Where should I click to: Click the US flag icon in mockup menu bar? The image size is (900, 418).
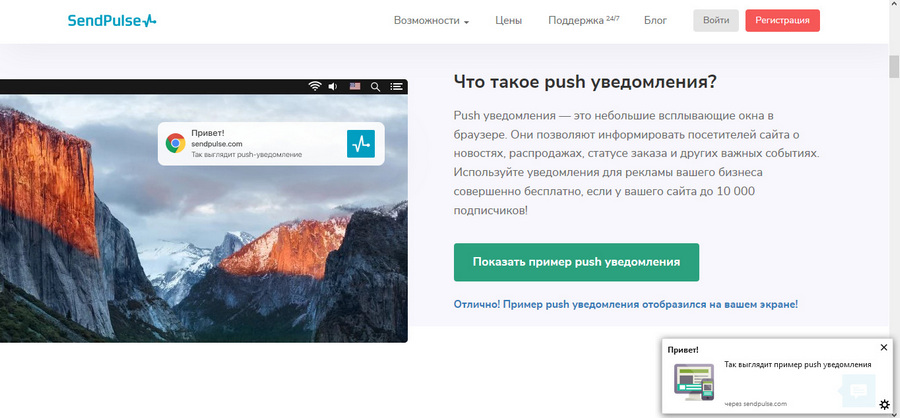(x=355, y=87)
